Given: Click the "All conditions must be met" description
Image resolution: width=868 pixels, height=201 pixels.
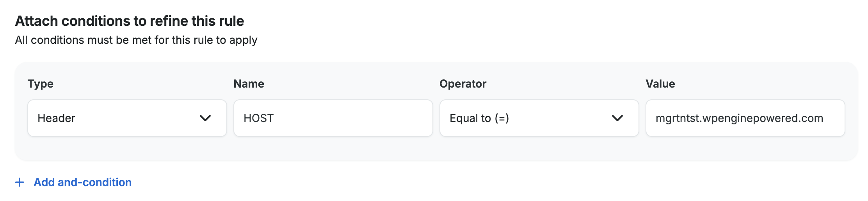Looking at the screenshot, I should click(136, 40).
